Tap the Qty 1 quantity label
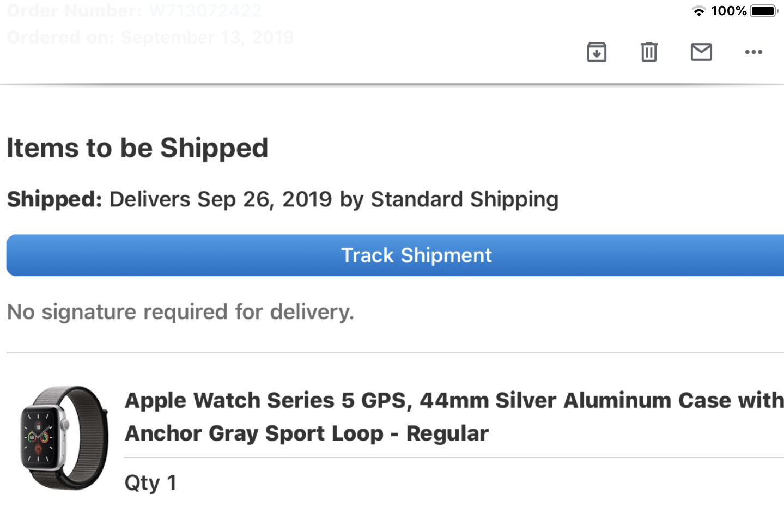The height and width of the screenshot is (532, 784). 150,483
